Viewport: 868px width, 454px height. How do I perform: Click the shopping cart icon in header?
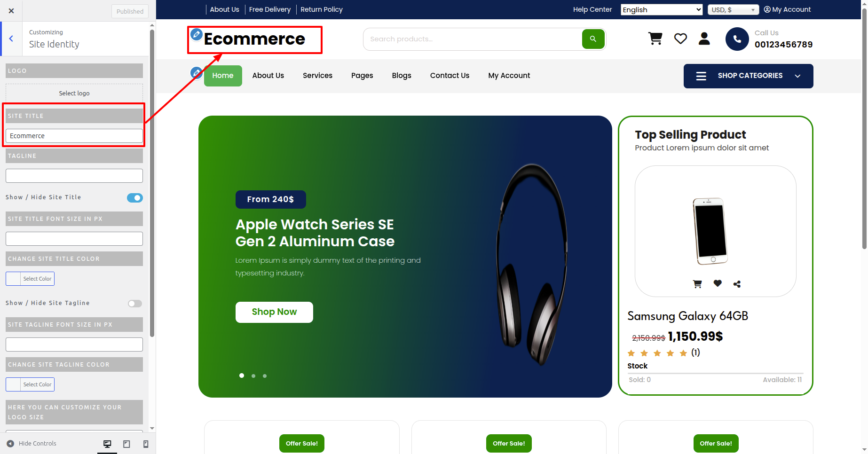point(655,39)
